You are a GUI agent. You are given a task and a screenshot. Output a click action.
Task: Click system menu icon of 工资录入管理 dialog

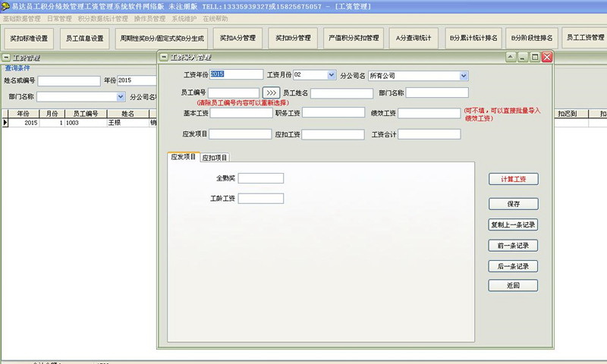click(x=164, y=57)
